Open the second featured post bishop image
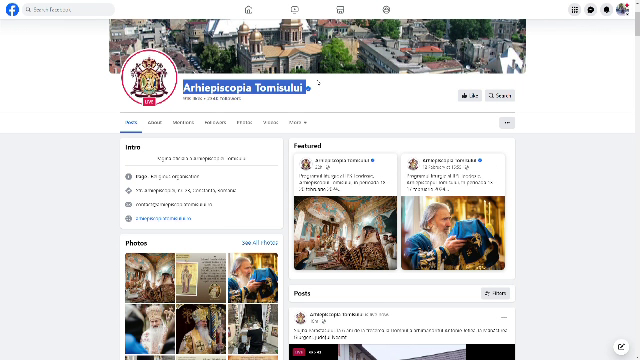Image resolution: width=640 pixels, height=360 pixels. pos(453,233)
